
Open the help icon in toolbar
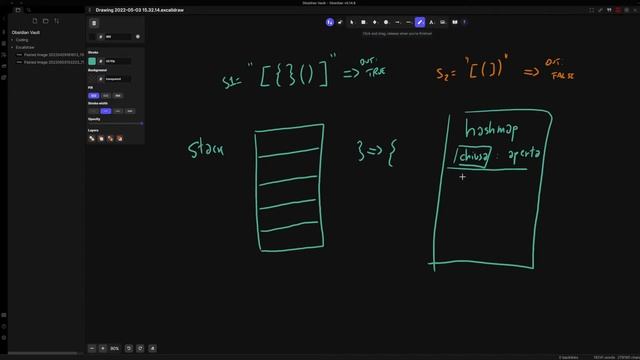(464, 22)
